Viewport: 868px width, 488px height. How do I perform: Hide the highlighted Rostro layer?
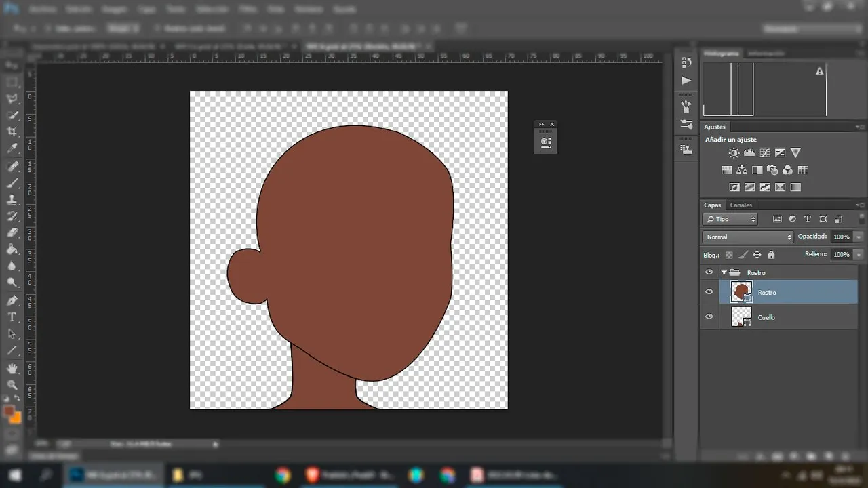[x=709, y=292]
